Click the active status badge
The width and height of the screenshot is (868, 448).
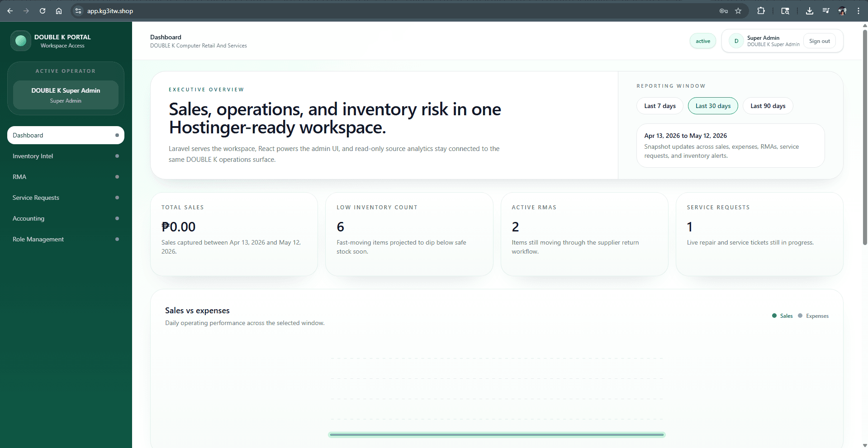tap(703, 41)
